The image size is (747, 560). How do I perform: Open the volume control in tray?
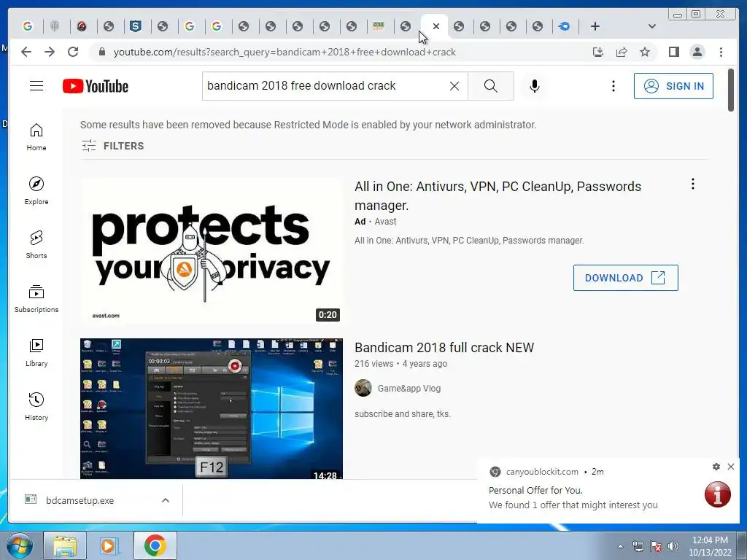(673, 546)
